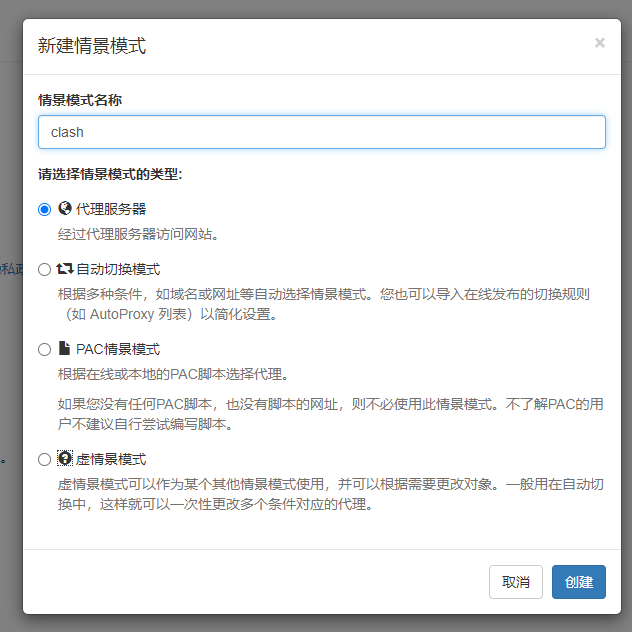Click the PAC情景模式 label text
The image size is (632, 632).
tap(118, 349)
